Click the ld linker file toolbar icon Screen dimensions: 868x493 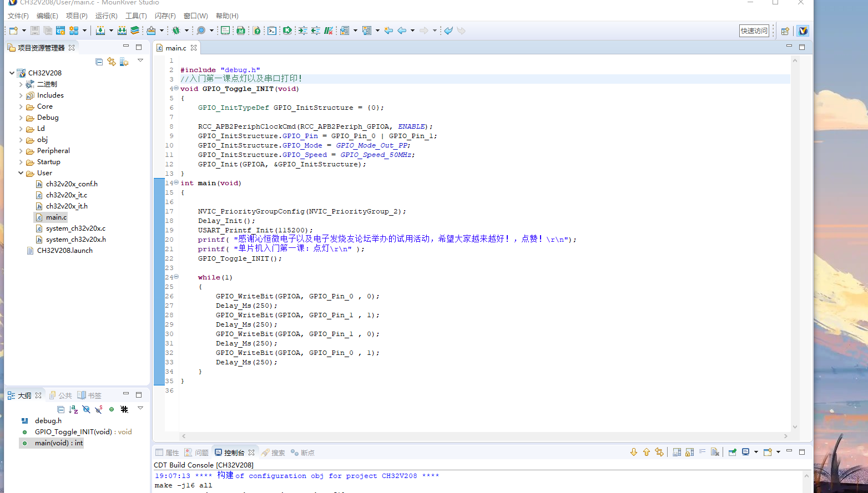click(241, 31)
